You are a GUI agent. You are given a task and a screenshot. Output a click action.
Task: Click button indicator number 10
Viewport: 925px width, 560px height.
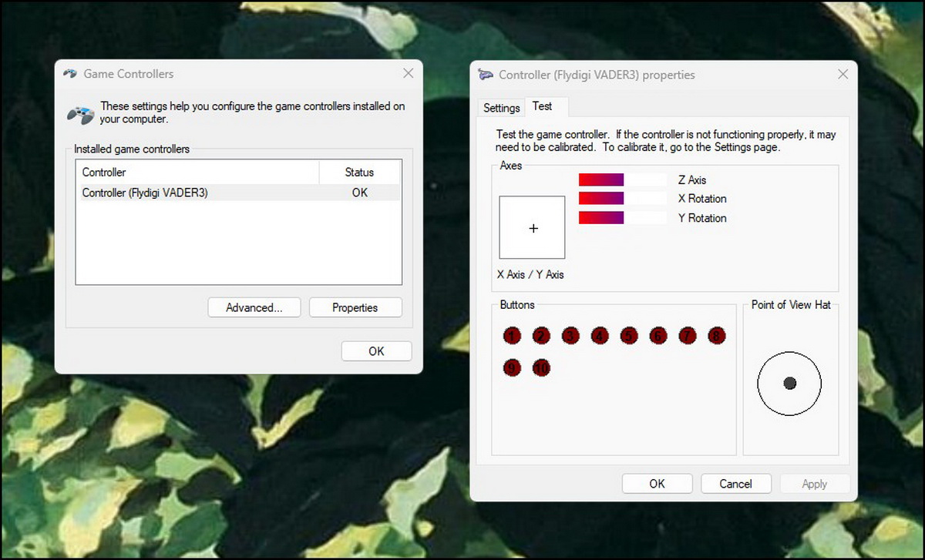tap(542, 368)
